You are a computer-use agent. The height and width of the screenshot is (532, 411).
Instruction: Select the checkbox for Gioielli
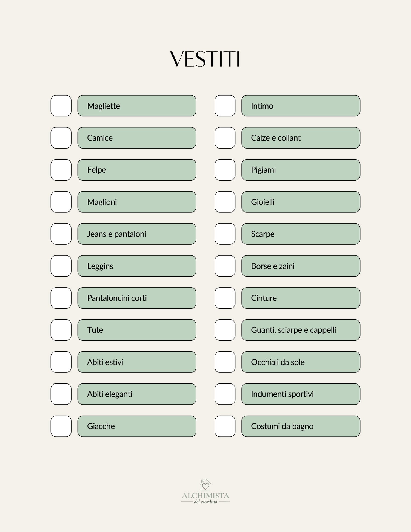[225, 202]
